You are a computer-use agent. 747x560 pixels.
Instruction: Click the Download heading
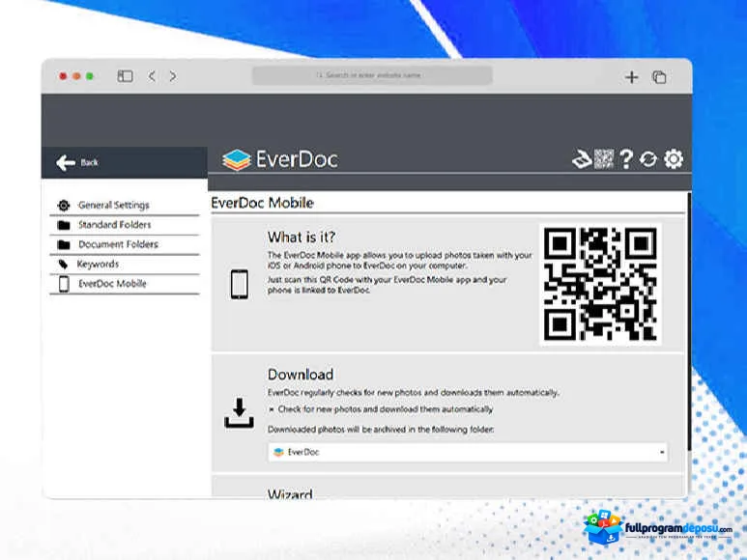[x=301, y=375]
